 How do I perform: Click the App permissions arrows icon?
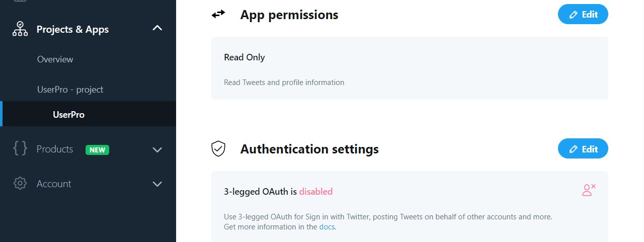coord(218,15)
